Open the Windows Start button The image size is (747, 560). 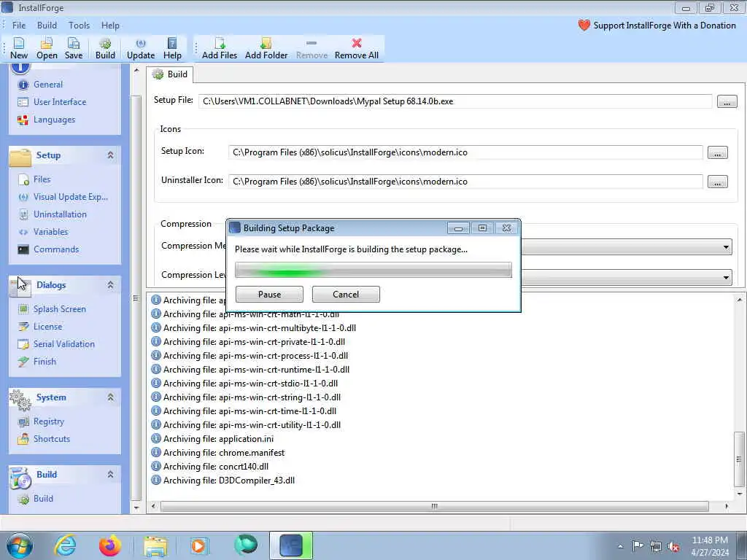tap(20, 545)
